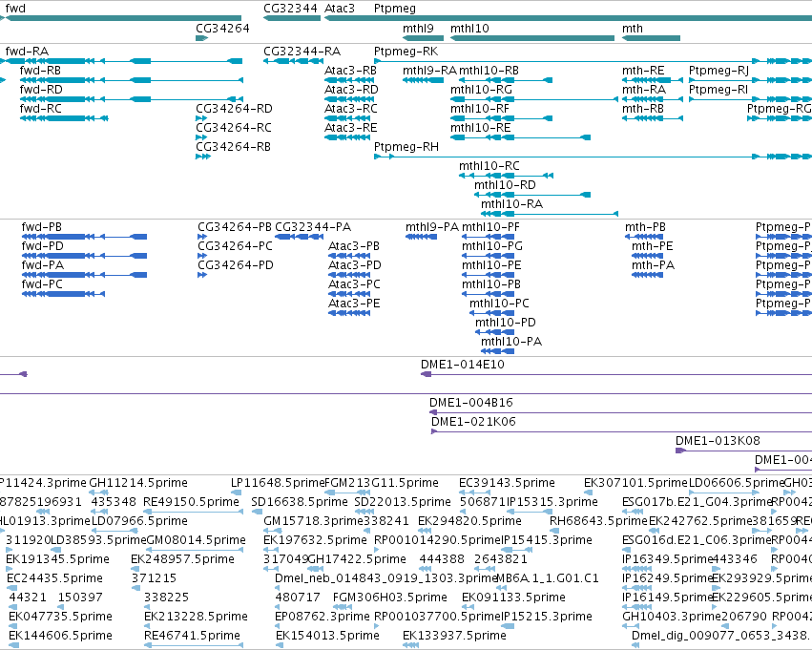This screenshot has height=650, width=812.
Task: Click CG34264-RC transcript
Action: point(201,137)
